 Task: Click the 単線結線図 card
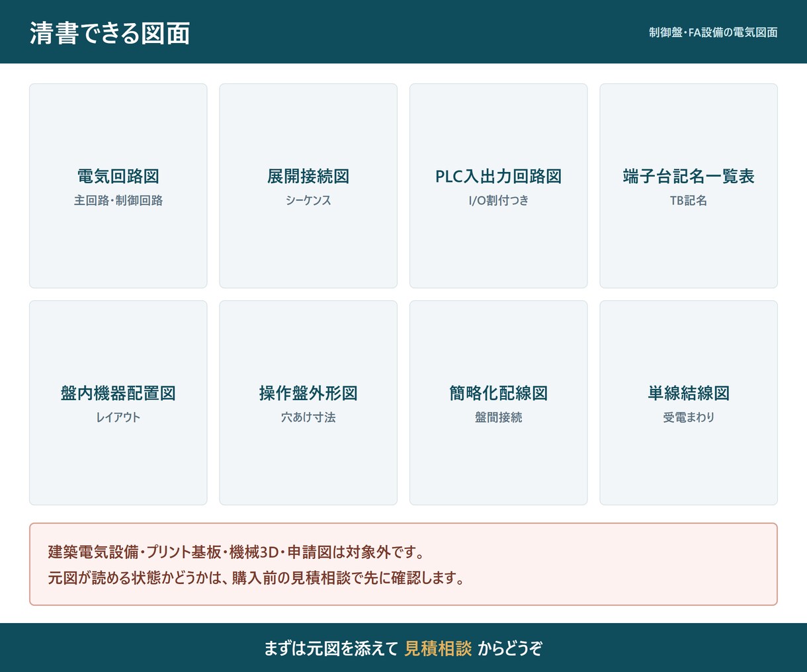[x=689, y=403]
